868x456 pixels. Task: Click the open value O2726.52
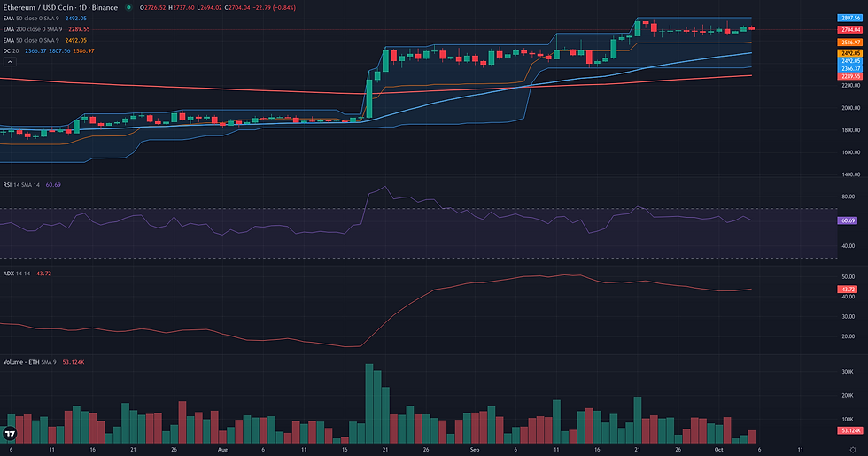pos(152,8)
